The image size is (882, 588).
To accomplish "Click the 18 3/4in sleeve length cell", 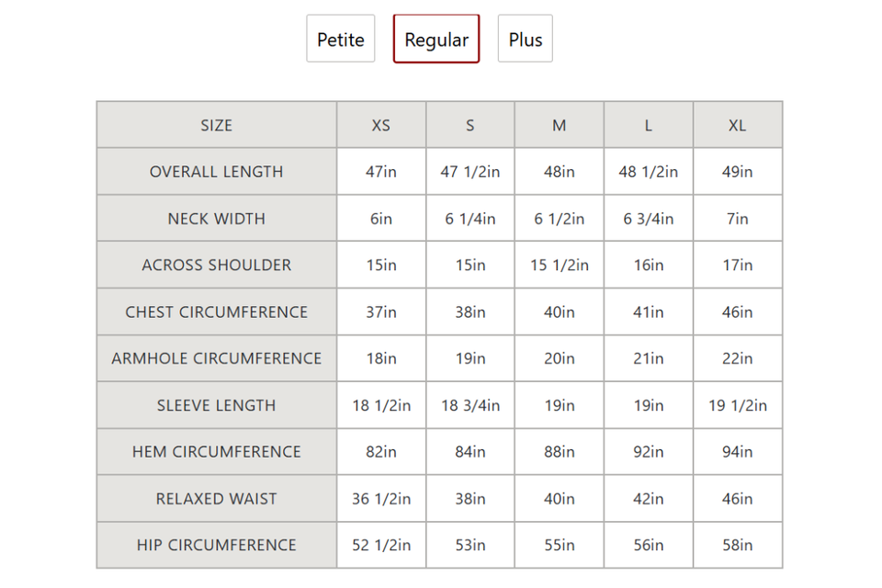I will pos(470,405).
